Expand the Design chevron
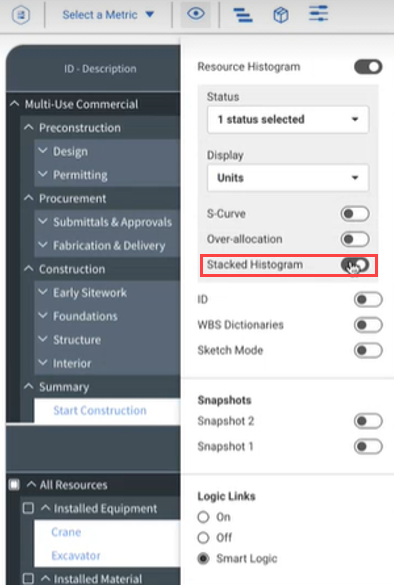The width and height of the screenshot is (394, 585). [x=43, y=151]
